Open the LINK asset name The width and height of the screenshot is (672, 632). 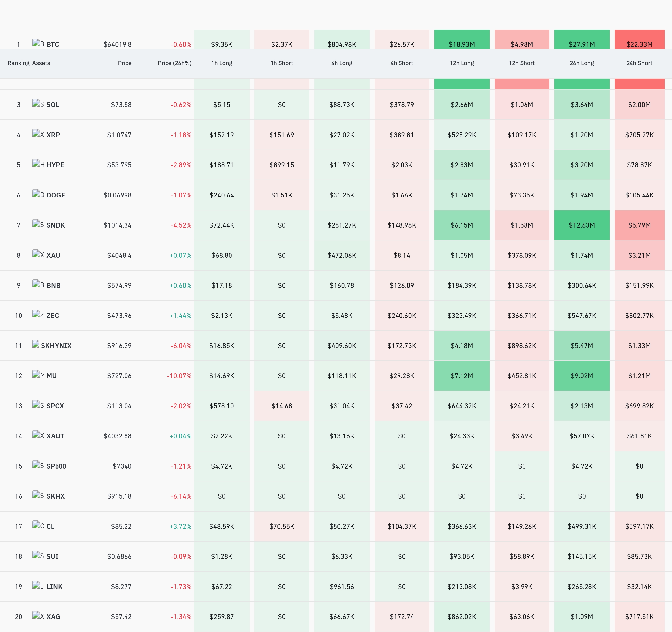(x=54, y=587)
